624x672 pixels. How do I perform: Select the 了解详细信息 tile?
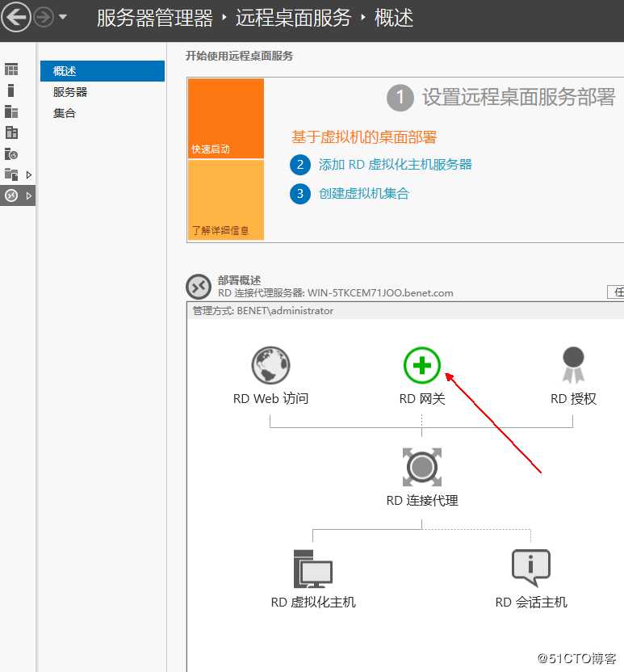[226, 199]
